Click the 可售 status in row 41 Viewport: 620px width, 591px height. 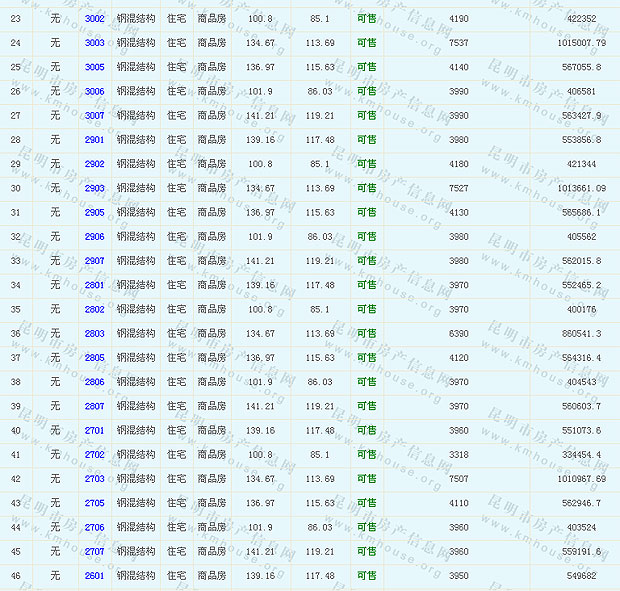(x=367, y=455)
